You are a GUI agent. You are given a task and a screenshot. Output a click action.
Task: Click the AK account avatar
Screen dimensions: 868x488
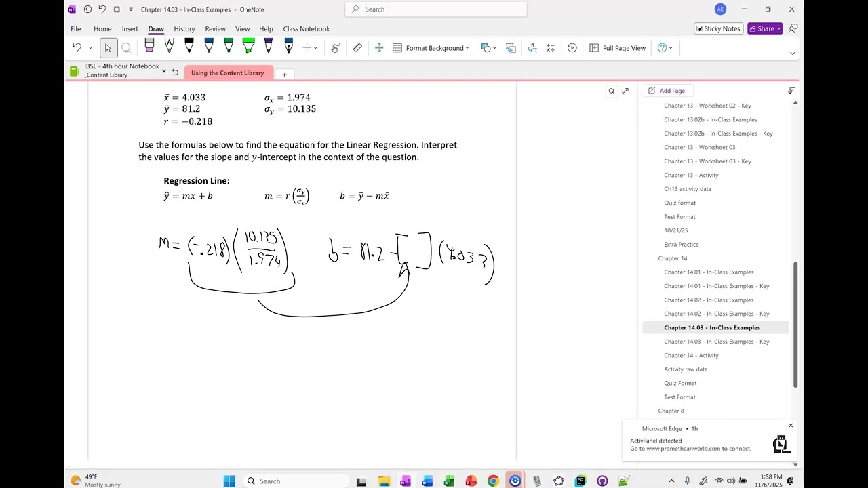[720, 9]
